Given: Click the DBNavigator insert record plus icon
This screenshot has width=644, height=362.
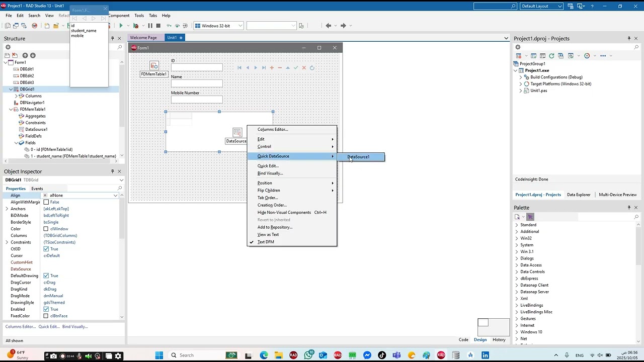Looking at the screenshot, I should pyautogui.click(x=272, y=68).
